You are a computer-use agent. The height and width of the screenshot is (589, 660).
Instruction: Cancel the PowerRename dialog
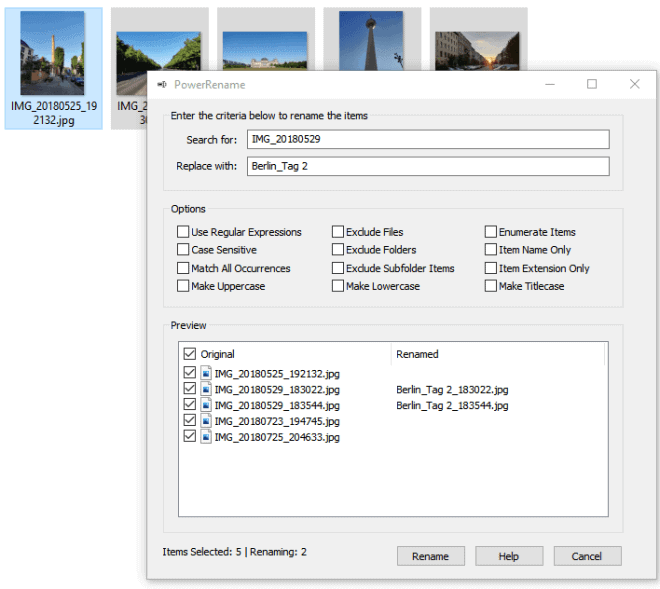(x=587, y=556)
